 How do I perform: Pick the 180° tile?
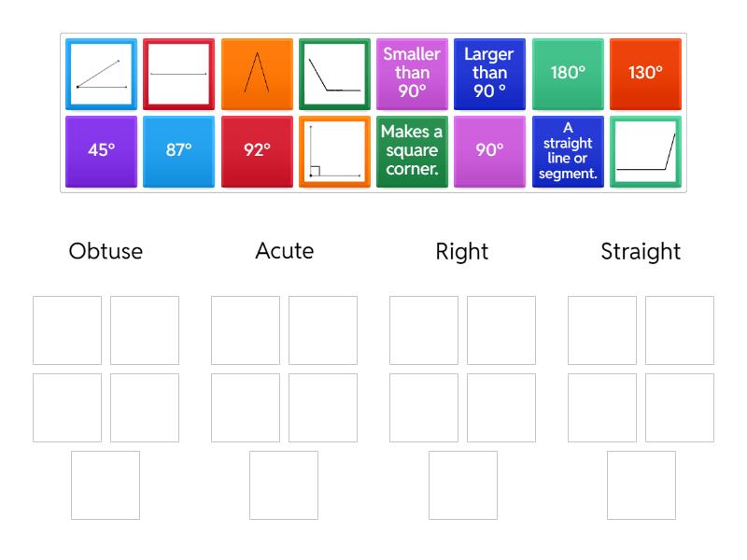(568, 74)
